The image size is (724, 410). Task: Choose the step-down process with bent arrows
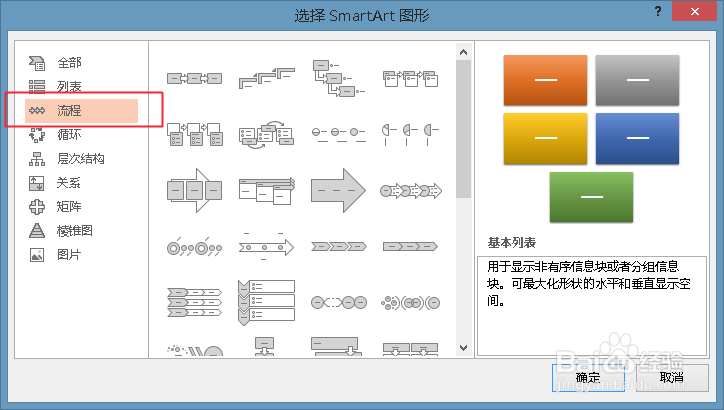338,78
